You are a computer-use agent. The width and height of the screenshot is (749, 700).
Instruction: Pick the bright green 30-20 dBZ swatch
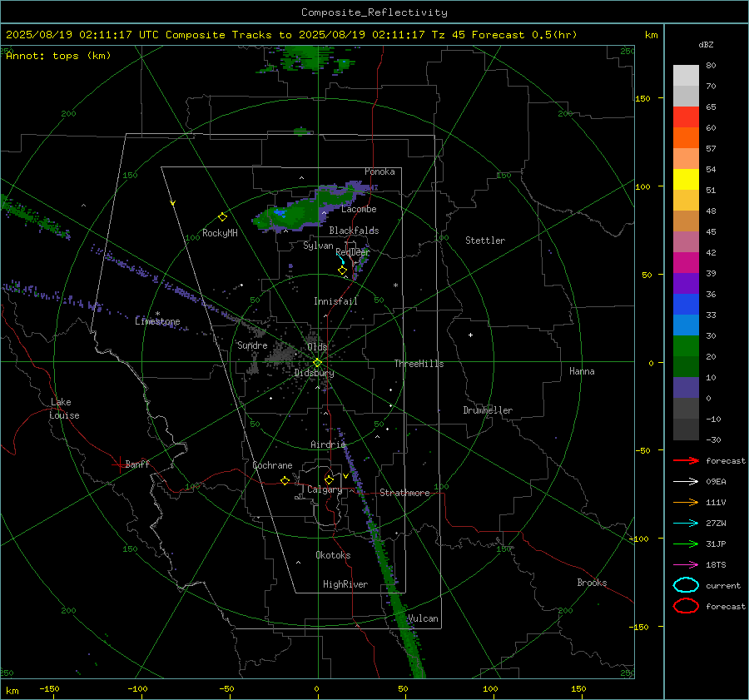click(x=686, y=346)
